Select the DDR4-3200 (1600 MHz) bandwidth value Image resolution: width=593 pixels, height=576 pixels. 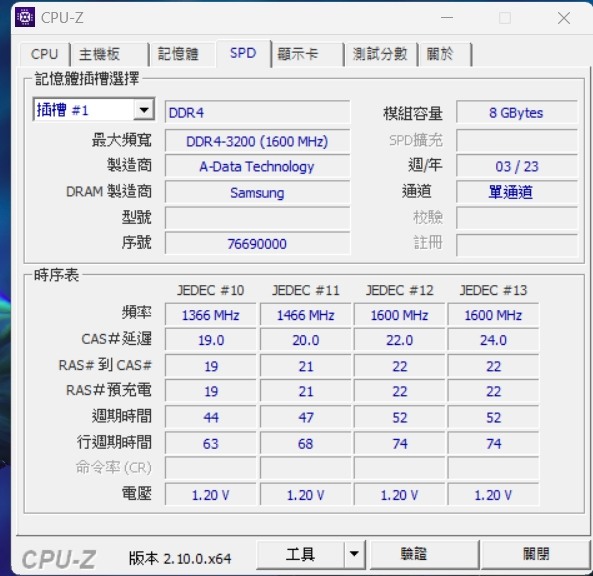(258, 141)
